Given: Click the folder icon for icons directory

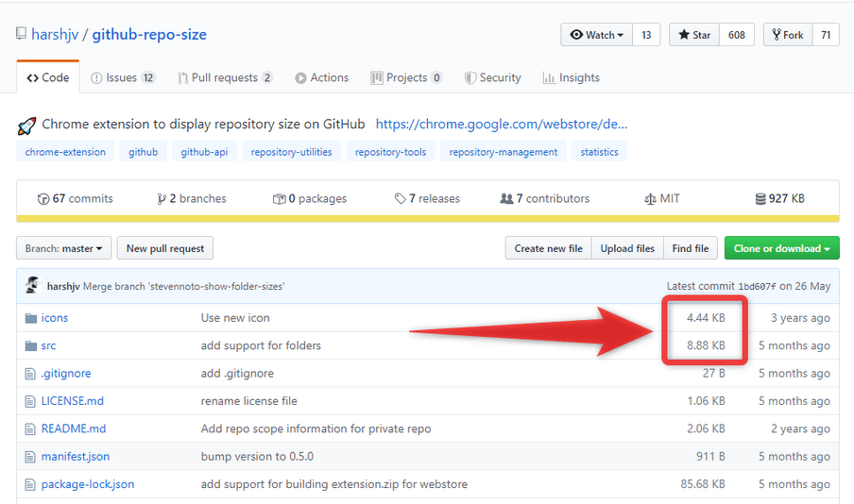Looking at the screenshot, I should 31,318.
